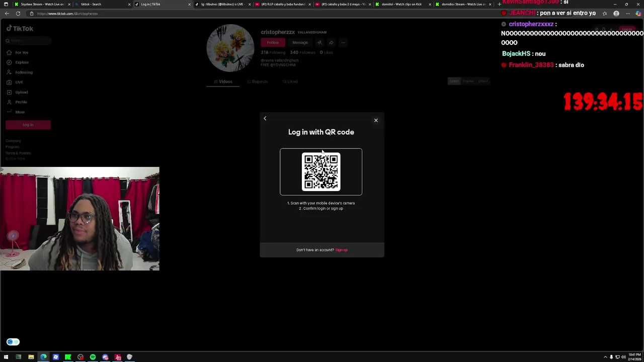Click the TikTok logo in sidebar

pos(20,29)
